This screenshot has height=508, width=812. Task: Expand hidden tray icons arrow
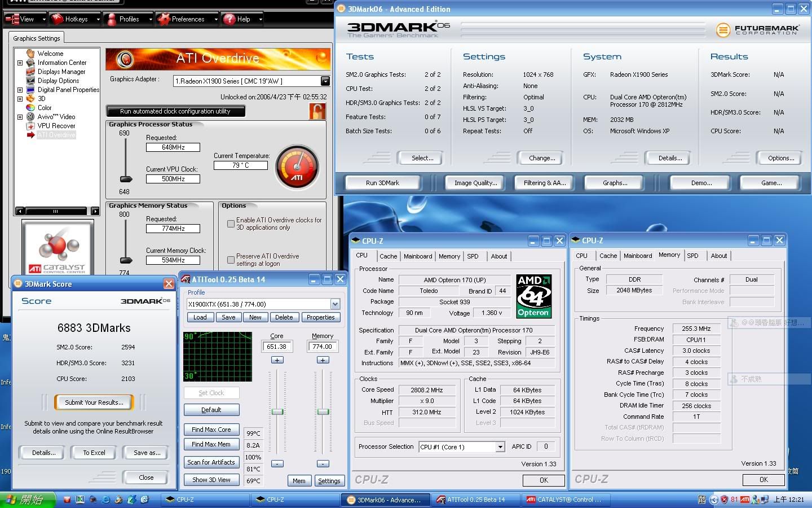click(714, 500)
